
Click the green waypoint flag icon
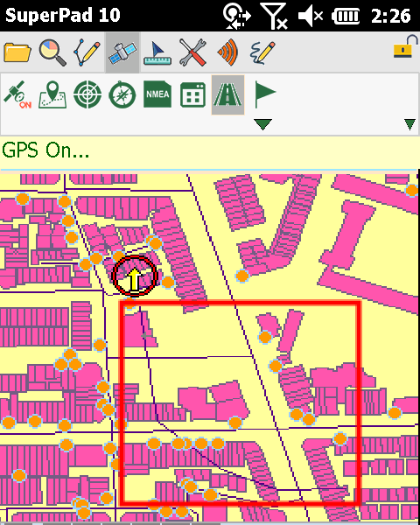point(264,94)
